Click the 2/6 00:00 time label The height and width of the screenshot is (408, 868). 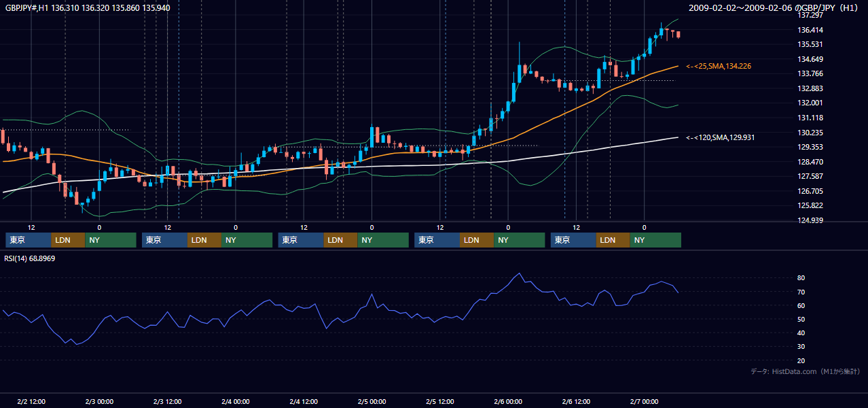point(508,402)
